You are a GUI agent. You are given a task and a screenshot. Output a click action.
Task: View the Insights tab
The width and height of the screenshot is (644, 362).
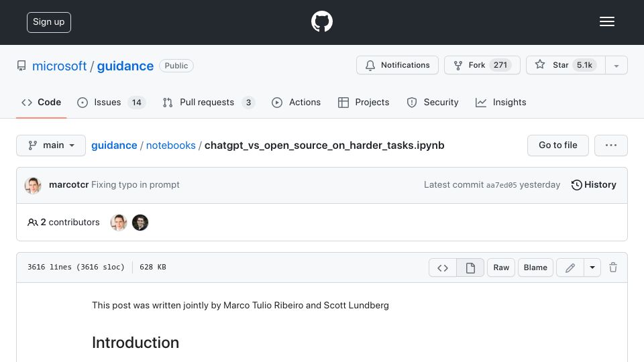click(500, 102)
